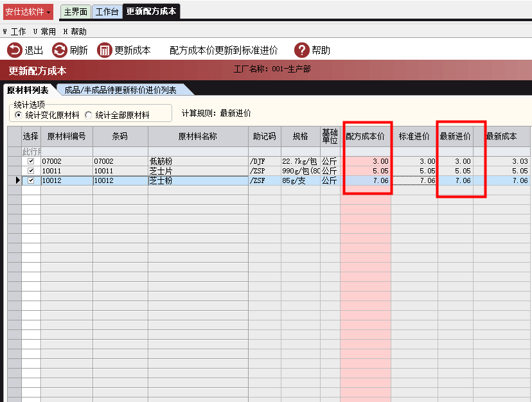This screenshot has width=532, height=402.
Task: Sort by 原材料编号 column header
Action: coord(67,136)
